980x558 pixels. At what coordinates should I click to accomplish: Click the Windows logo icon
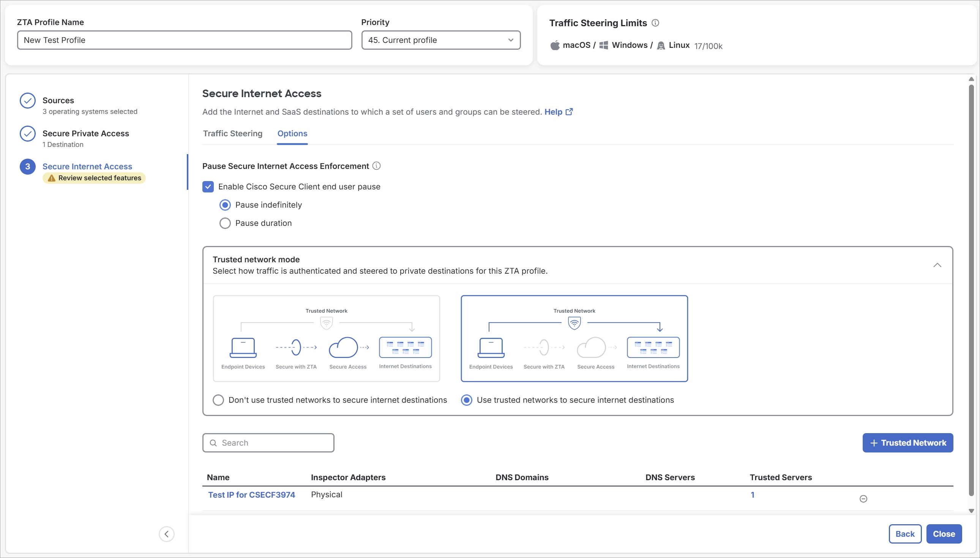tap(603, 45)
